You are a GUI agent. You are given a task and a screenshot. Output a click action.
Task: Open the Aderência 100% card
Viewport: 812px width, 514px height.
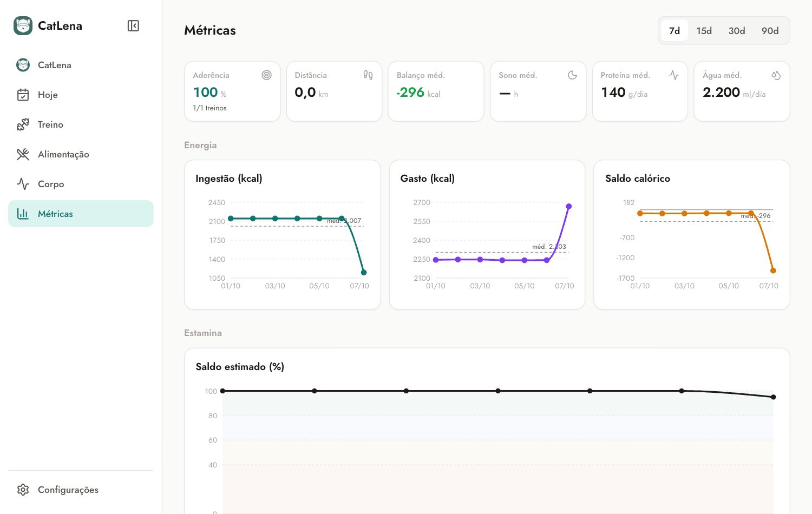click(232, 91)
